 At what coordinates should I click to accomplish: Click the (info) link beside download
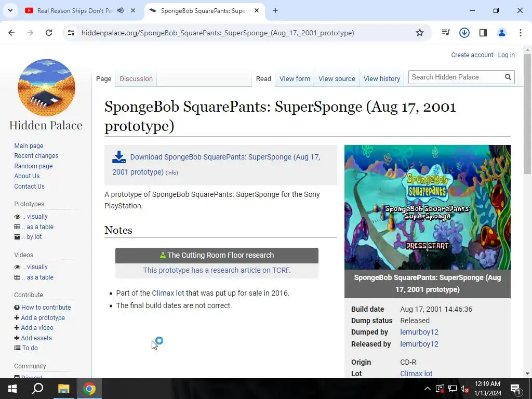pos(171,172)
